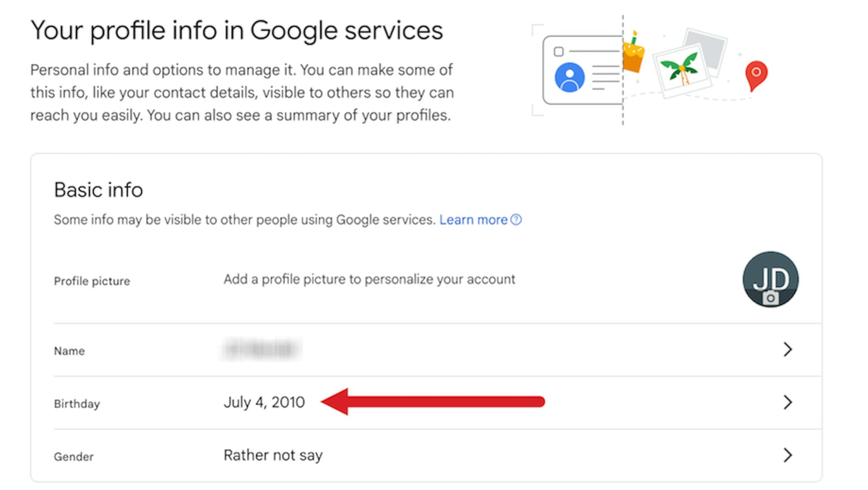Click the help question mark icon
The image size is (868, 490).
point(516,219)
